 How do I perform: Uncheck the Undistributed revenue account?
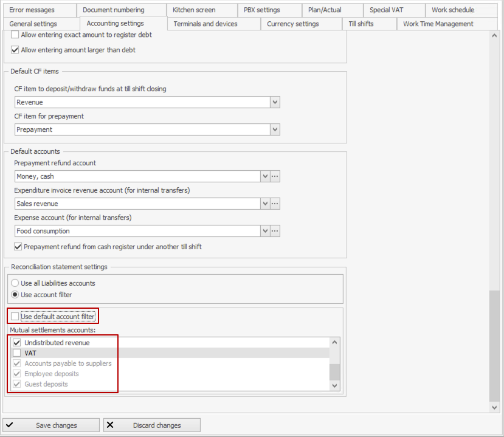(16, 343)
